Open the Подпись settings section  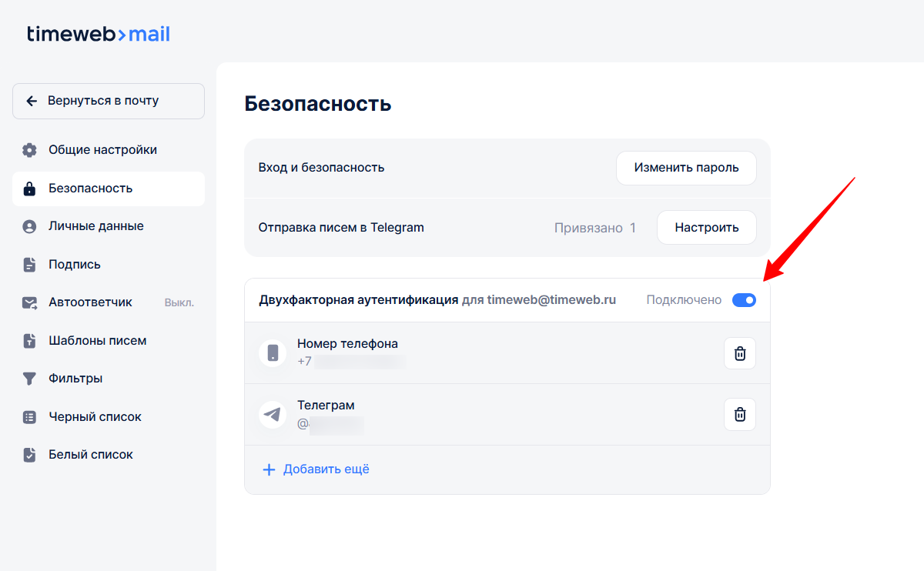75,265
